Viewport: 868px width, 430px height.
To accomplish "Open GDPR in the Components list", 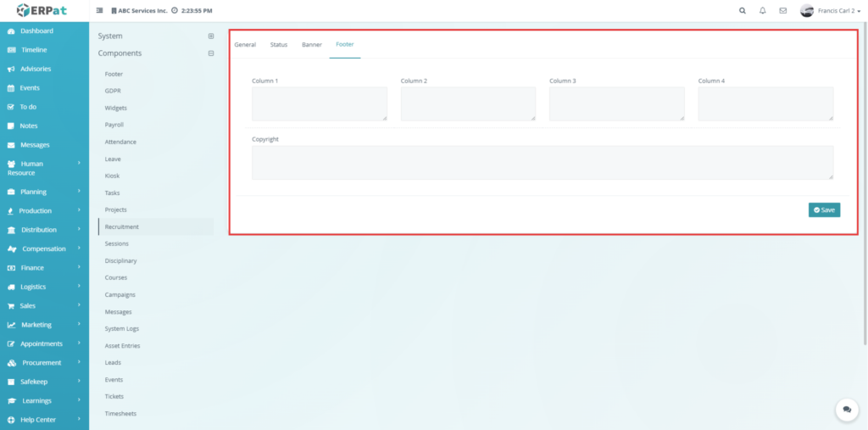I will point(113,91).
